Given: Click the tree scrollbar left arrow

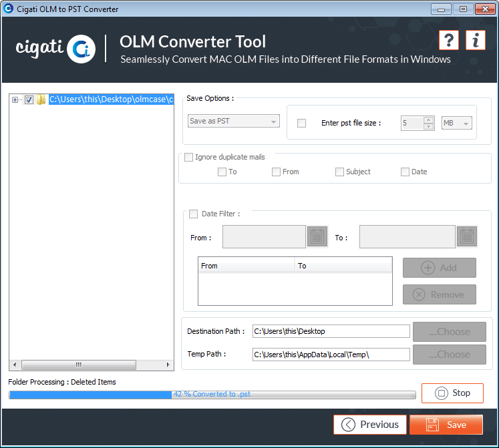Looking at the screenshot, I should pos(14,365).
